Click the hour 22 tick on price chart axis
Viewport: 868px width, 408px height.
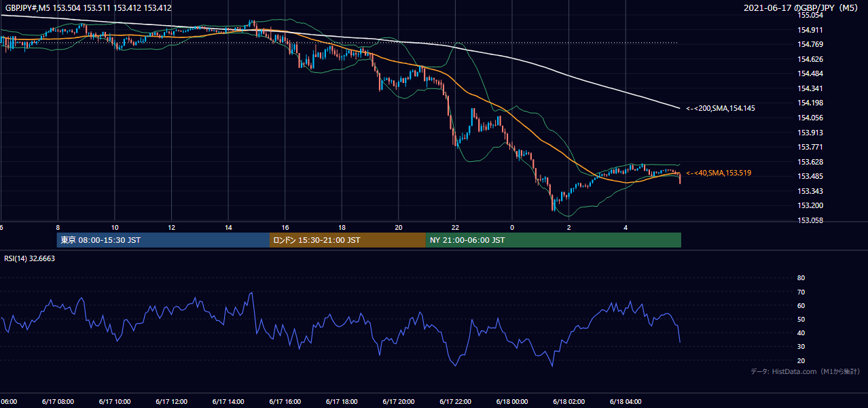tap(455, 228)
